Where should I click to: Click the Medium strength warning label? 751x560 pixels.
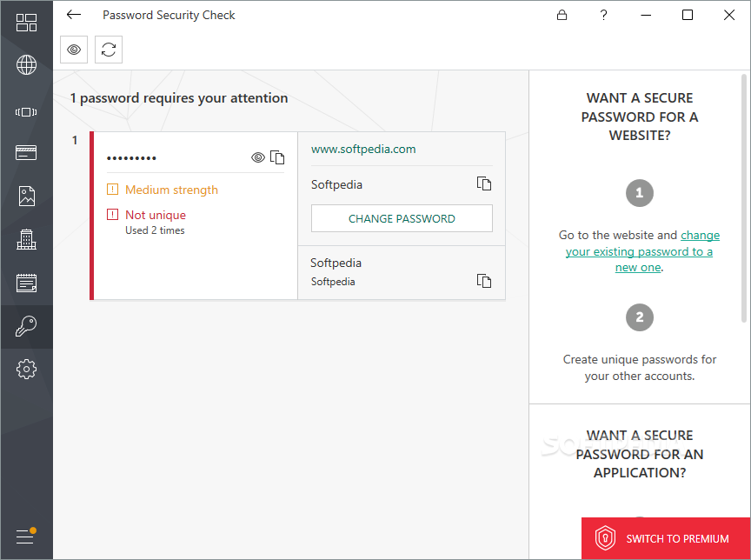(171, 190)
